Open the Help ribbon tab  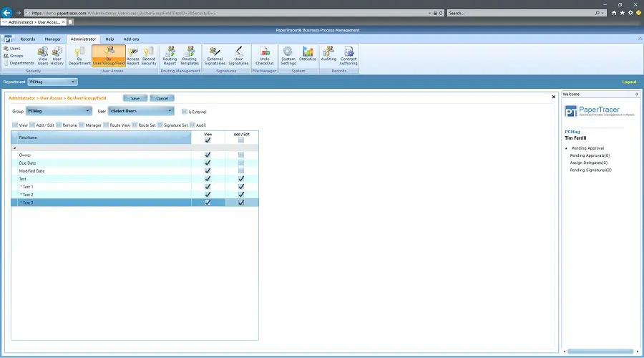click(x=109, y=39)
